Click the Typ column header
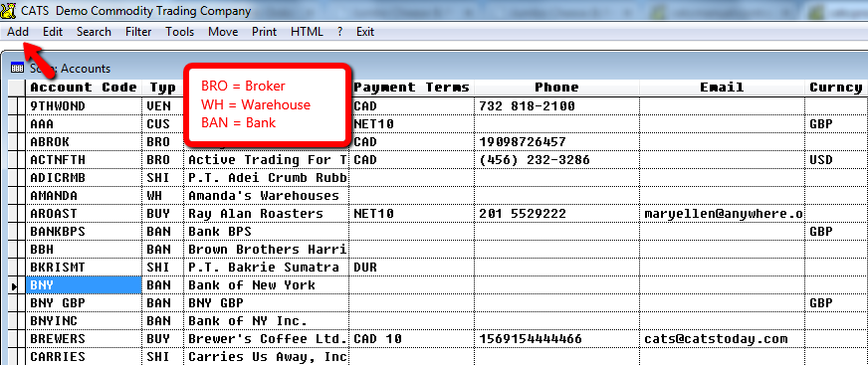Screen dimensions: 868x365 point(162,88)
